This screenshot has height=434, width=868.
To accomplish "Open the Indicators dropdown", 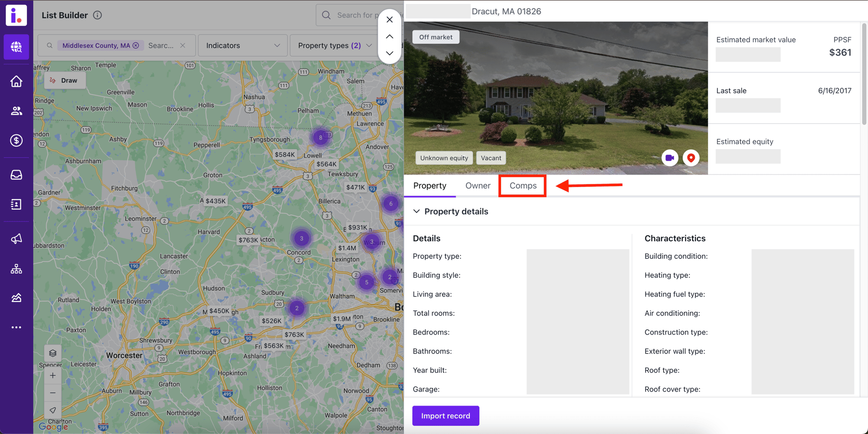I will click(243, 45).
